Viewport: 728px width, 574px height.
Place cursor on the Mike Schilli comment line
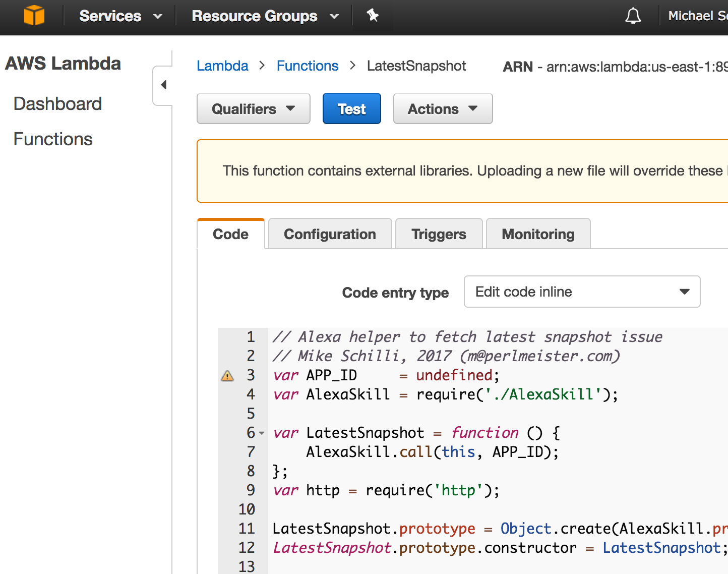click(x=446, y=356)
